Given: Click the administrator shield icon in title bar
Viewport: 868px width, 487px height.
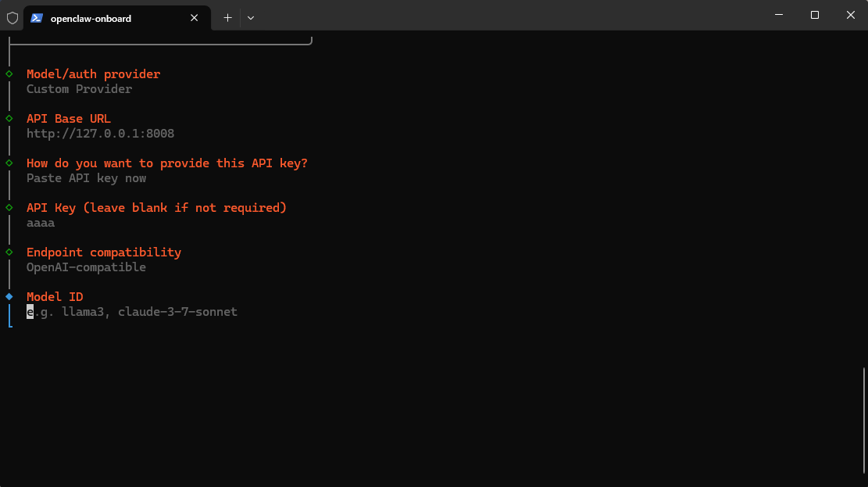Looking at the screenshot, I should point(13,18).
